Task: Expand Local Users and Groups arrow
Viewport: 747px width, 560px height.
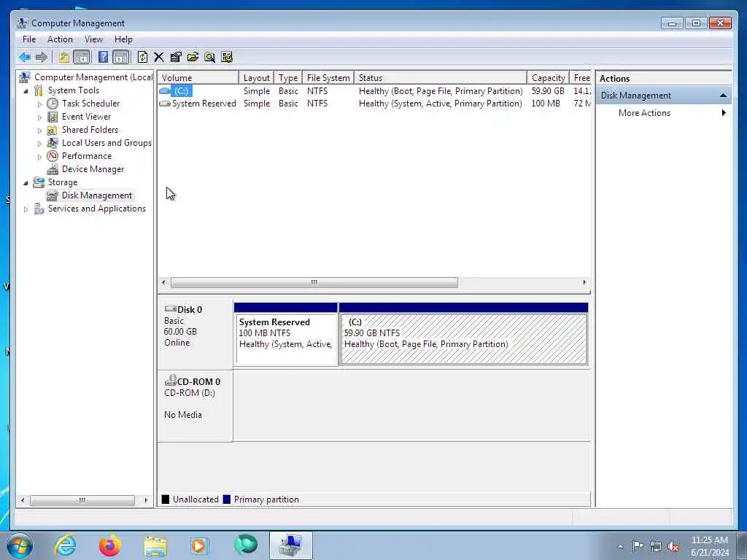Action: pyautogui.click(x=39, y=144)
